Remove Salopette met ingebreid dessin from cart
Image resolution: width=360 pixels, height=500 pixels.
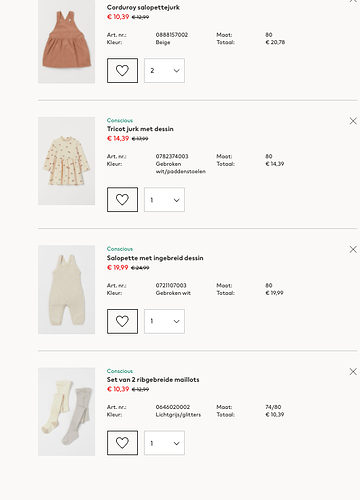[353, 249]
